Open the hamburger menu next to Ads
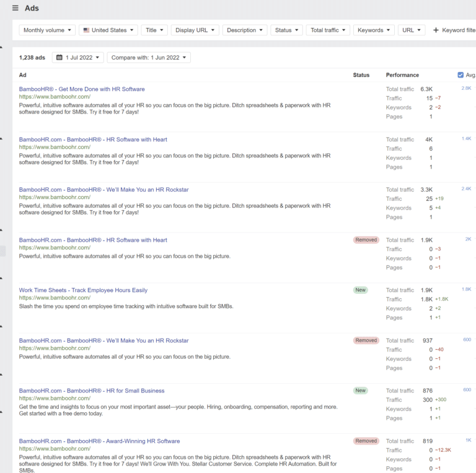476x473 pixels. click(15, 8)
